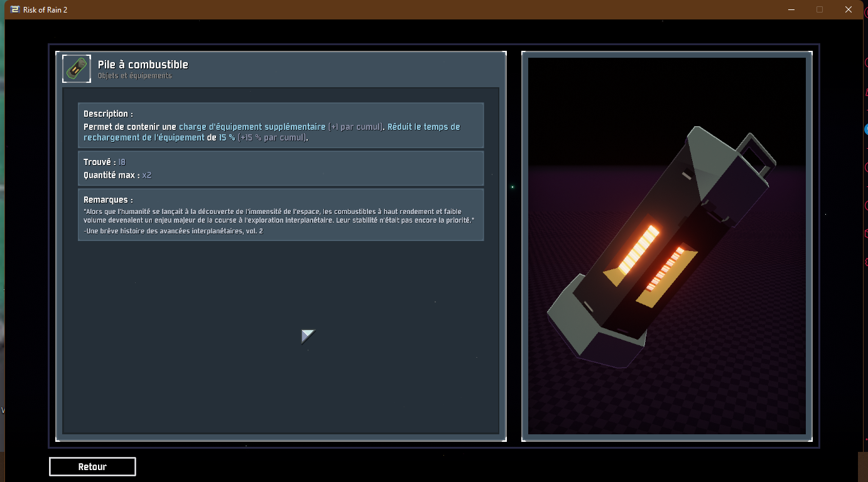Click the Pile à combustible item icon

coord(77,69)
